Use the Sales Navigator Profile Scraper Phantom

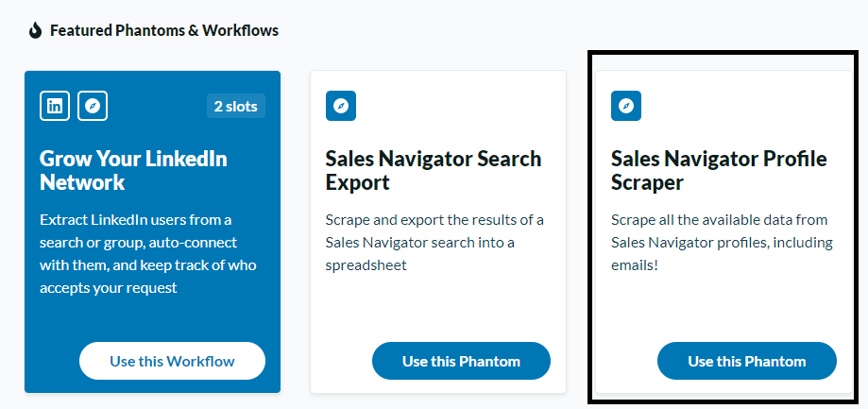747,361
